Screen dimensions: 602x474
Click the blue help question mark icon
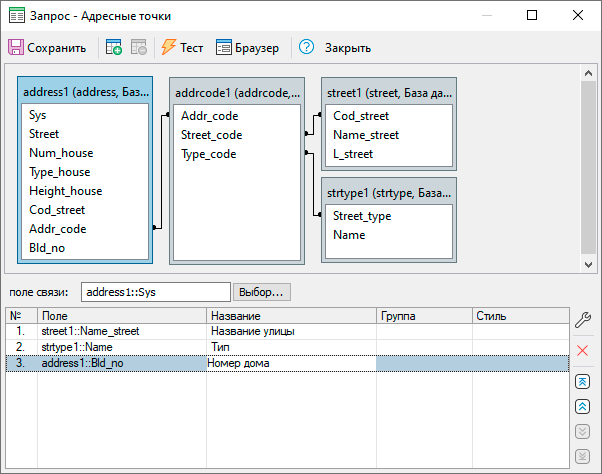coord(306,47)
